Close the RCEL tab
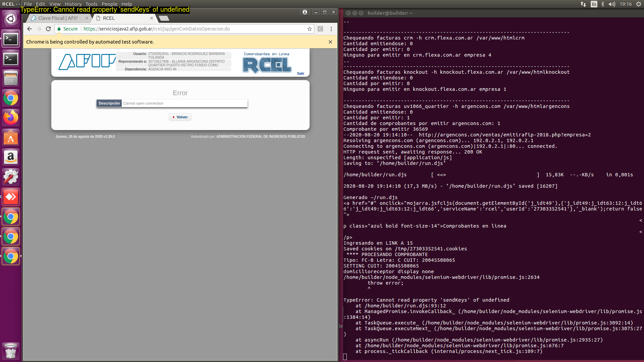The height and width of the screenshot is (362, 644). [152, 18]
